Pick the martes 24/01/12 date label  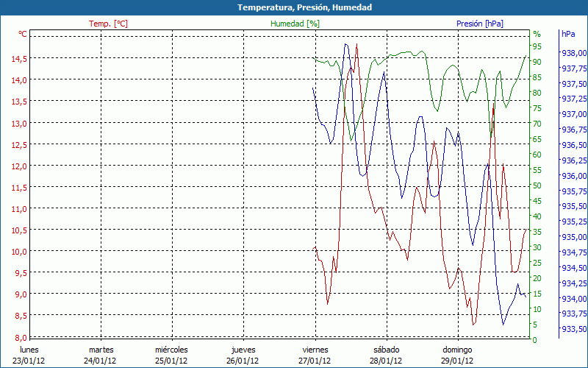pos(101,355)
